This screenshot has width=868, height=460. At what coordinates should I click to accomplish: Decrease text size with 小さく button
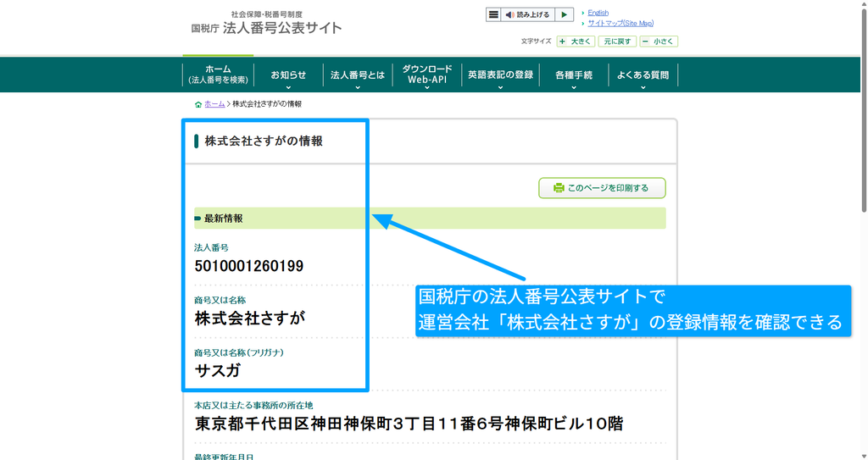659,42
